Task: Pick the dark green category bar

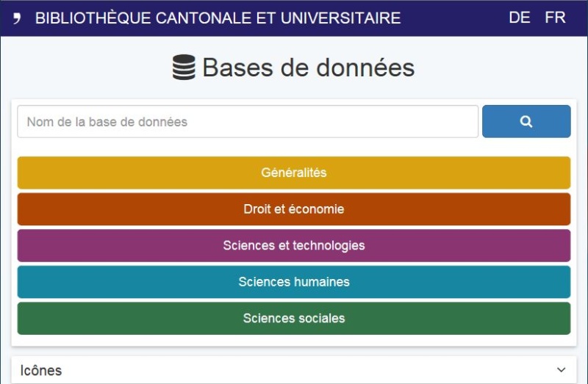Action: click(294, 319)
